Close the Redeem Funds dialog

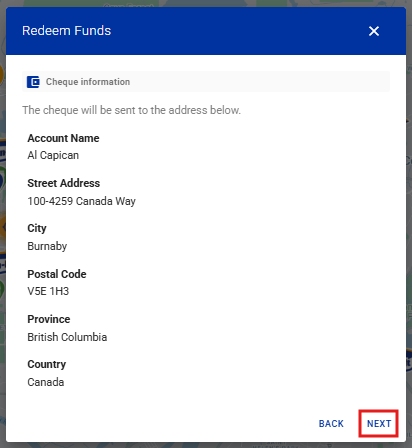[374, 31]
